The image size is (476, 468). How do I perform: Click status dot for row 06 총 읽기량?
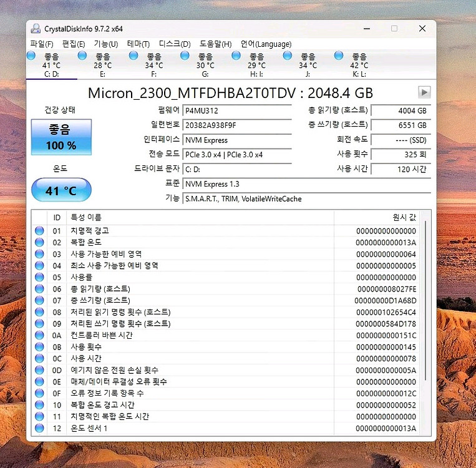click(x=39, y=289)
